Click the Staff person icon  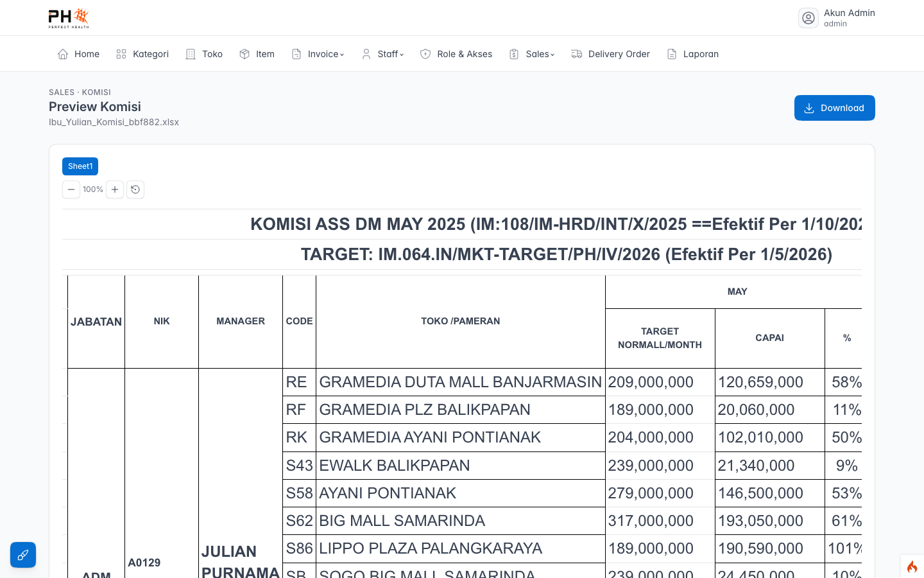click(x=366, y=54)
